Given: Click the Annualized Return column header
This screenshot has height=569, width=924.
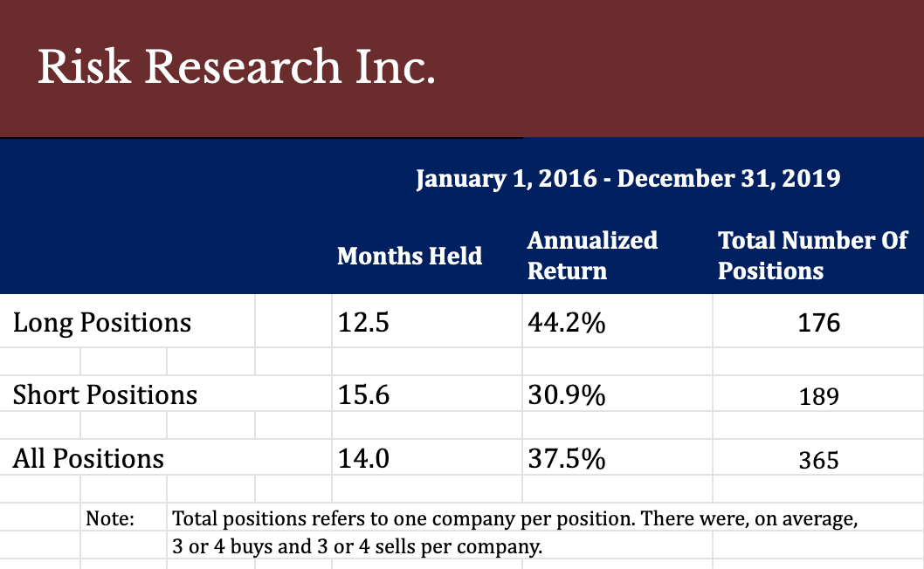Looking at the screenshot, I should (592, 256).
